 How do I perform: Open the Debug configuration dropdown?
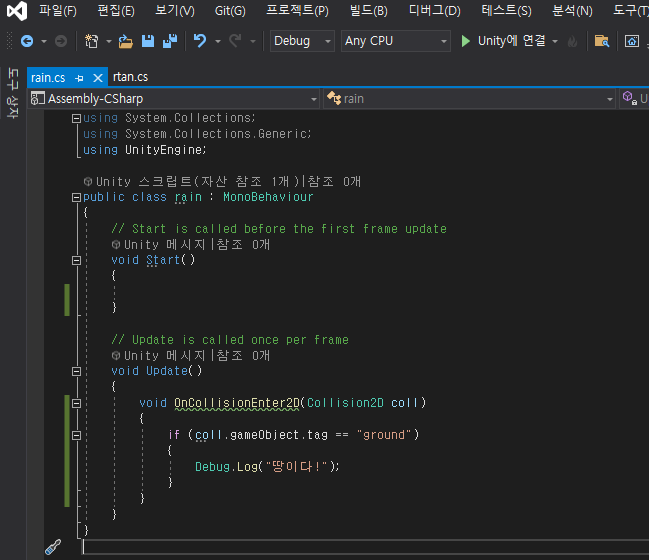click(x=302, y=41)
